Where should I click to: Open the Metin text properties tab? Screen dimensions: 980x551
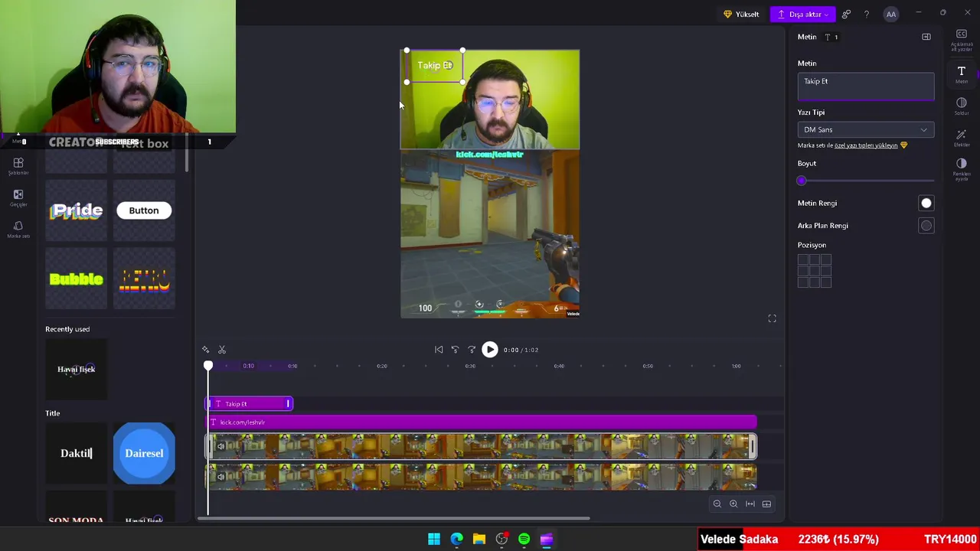tap(962, 75)
